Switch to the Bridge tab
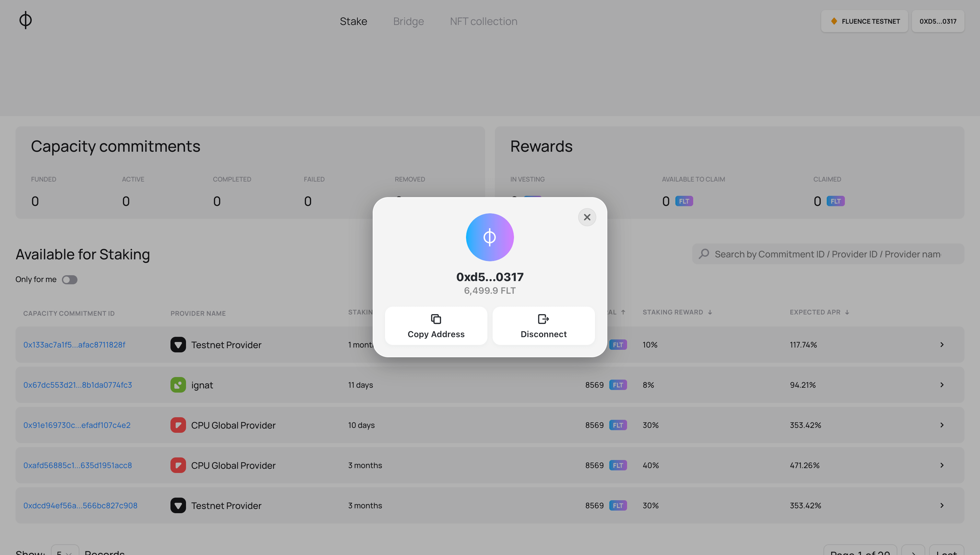The height and width of the screenshot is (555, 980). point(408,21)
